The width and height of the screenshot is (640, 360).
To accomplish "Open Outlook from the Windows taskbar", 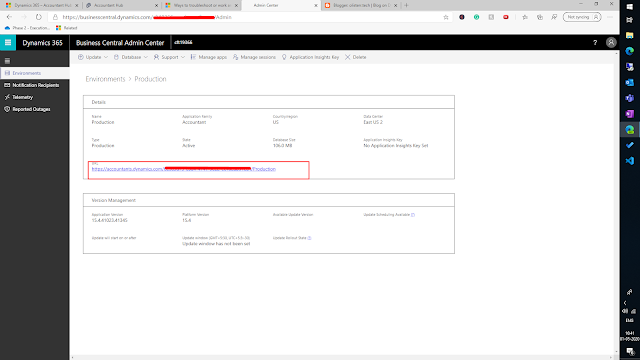I will point(629,82).
